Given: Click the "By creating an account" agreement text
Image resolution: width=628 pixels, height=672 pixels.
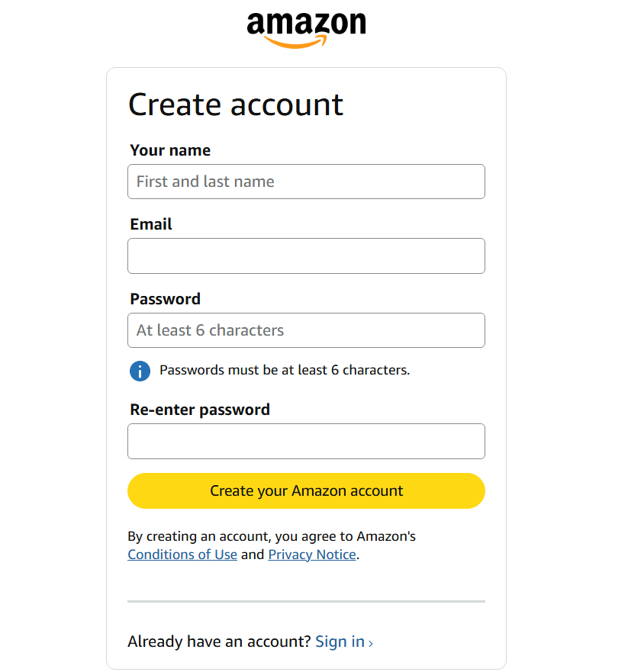Looking at the screenshot, I should [272, 536].
